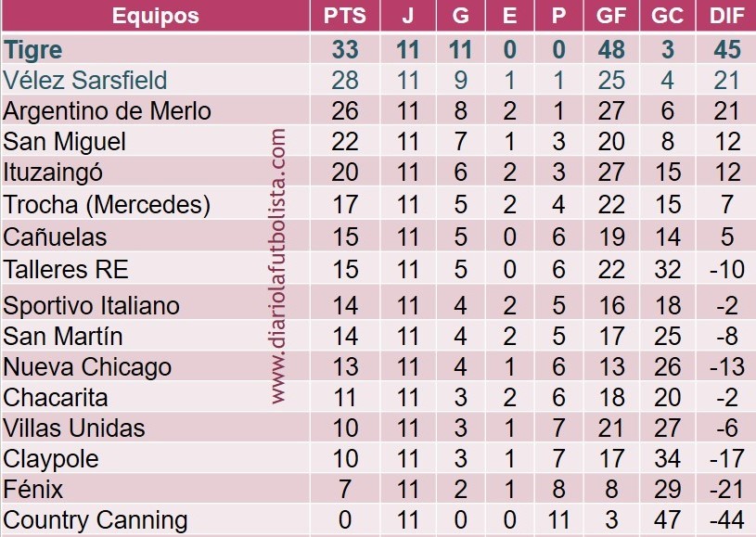Select the GC column header
The image size is (756, 537).
click(668, 16)
